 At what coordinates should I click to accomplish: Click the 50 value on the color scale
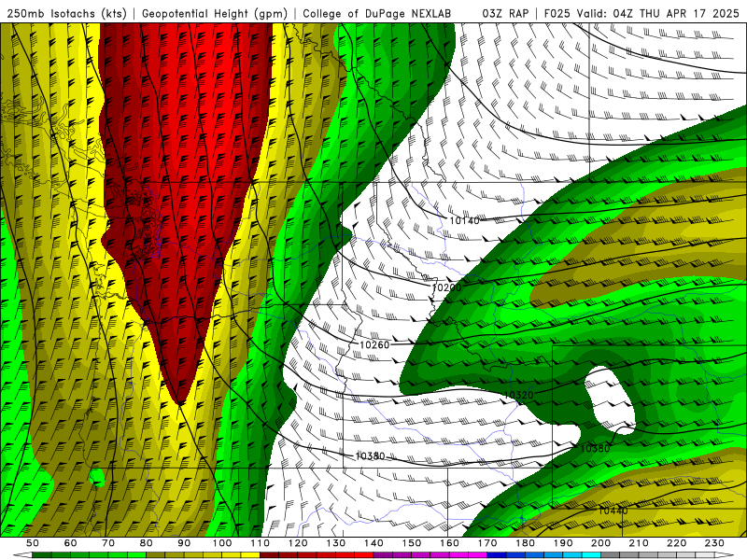[33, 543]
